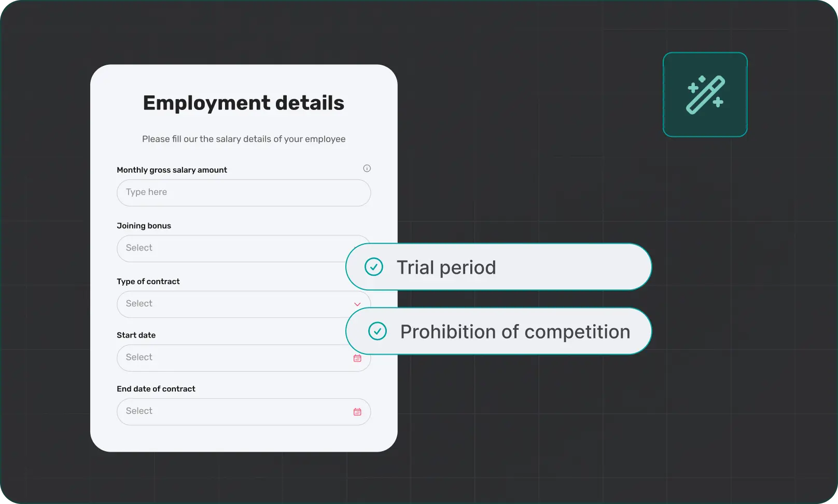Screen dimensions: 838x504
Task: Toggle the Prohibition of competition check circle
Action: [377, 331]
